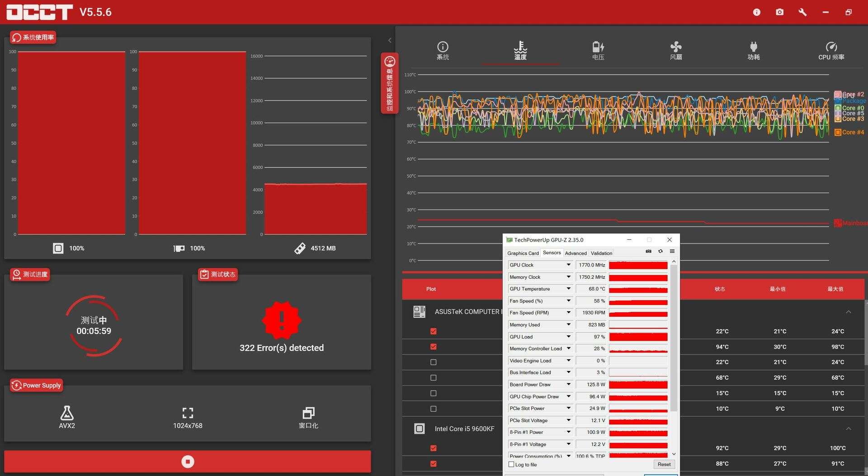The image size is (868, 476).
Task: Click the Core #0 legend color swatch
Action: [x=838, y=108]
